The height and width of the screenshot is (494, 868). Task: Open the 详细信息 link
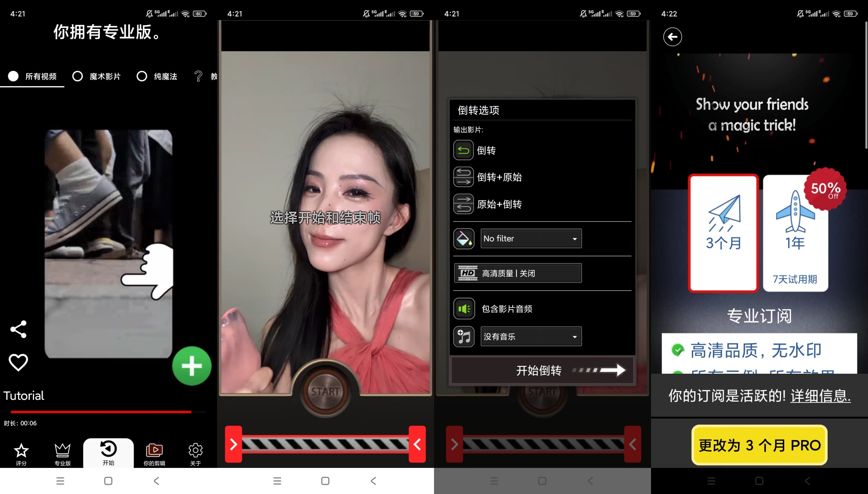(x=820, y=396)
